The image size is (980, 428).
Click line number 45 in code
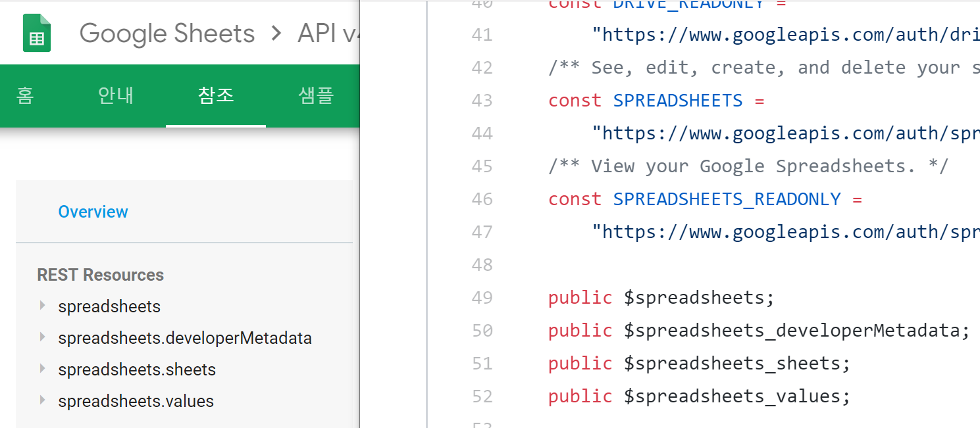[x=482, y=166]
